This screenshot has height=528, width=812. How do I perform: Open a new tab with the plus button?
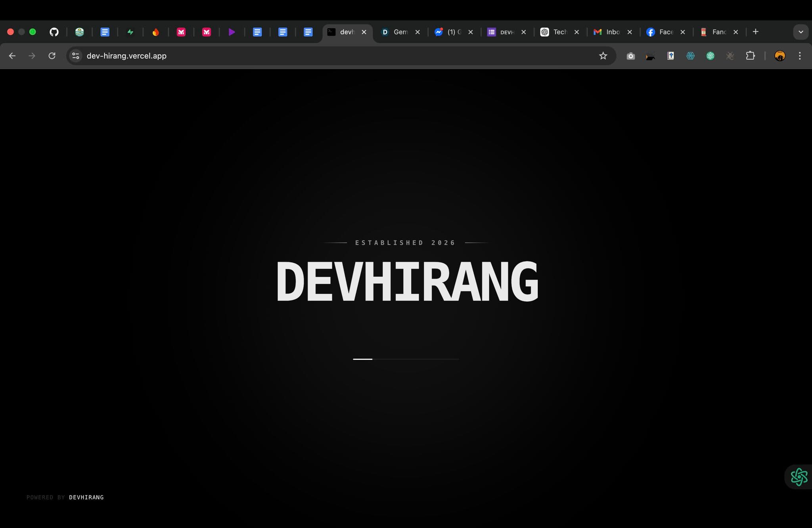(x=756, y=32)
